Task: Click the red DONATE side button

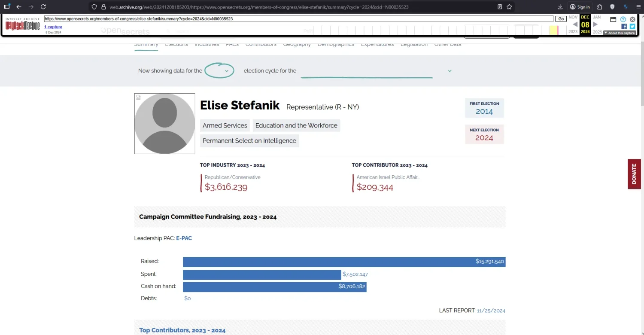Action: click(634, 174)
